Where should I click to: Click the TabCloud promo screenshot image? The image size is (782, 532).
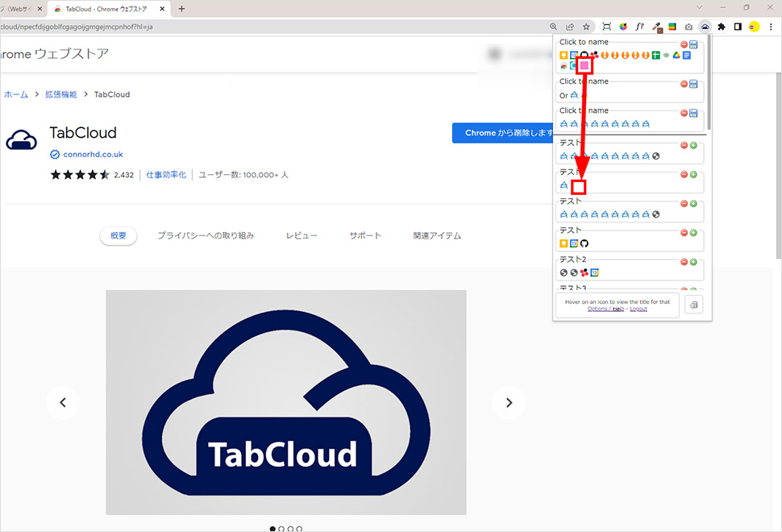285,402
